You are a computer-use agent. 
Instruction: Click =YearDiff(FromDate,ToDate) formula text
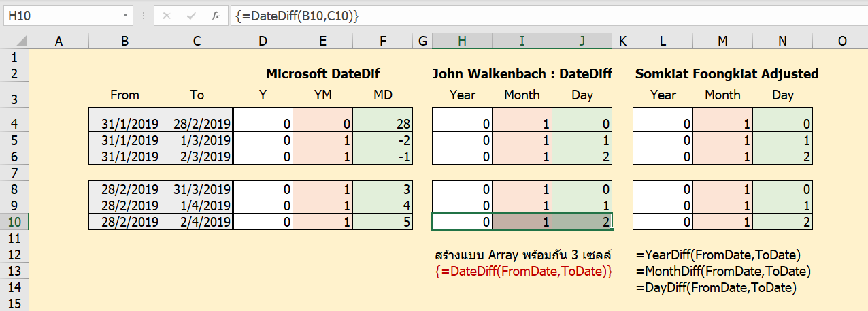pyautogui.click(x=718, y=255)
